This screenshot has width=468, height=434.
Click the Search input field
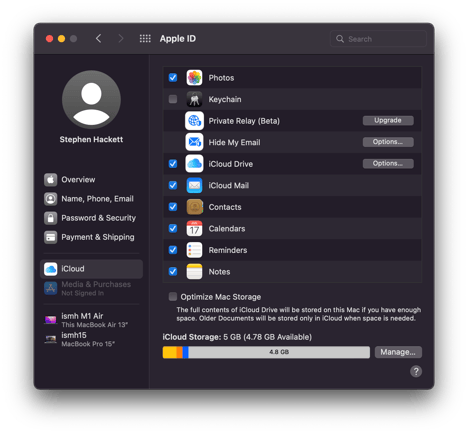tap(378, 39)
